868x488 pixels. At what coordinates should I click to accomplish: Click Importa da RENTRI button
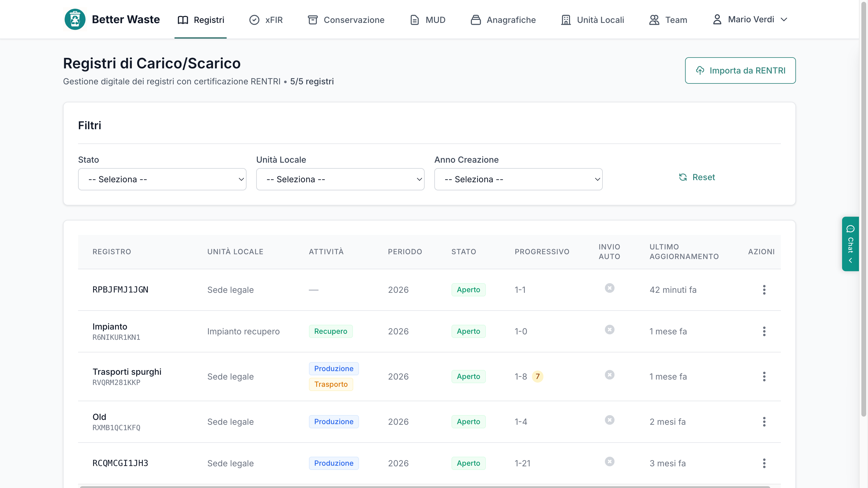click(x=740, y=70)
